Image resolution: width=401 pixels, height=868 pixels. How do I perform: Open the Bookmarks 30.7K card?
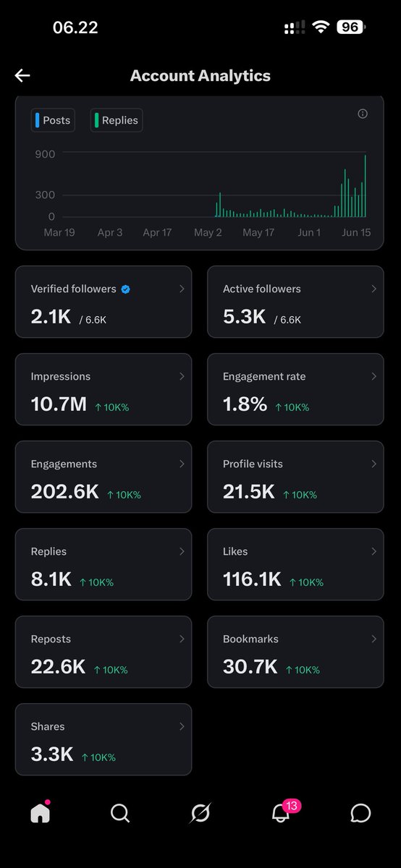click(x=295, y=652)
